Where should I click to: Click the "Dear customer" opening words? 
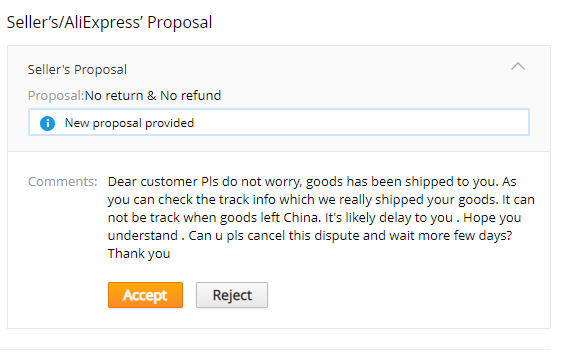click(153, 182)
